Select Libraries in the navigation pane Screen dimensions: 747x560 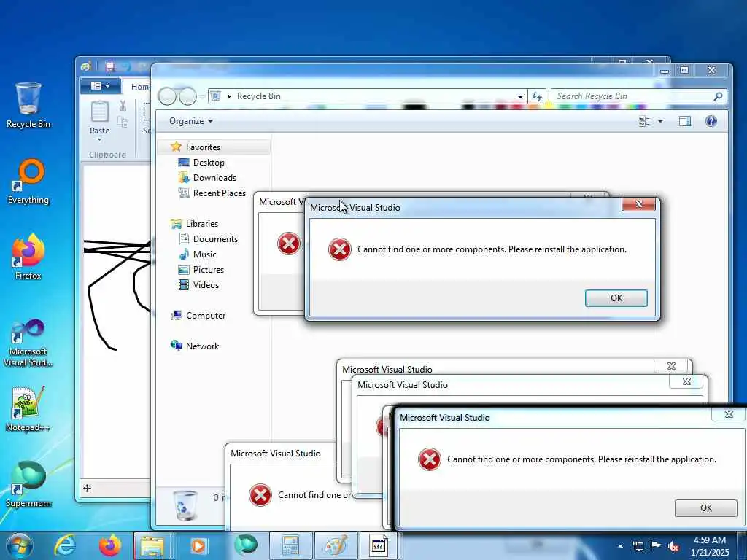click(x=202, y=223)
